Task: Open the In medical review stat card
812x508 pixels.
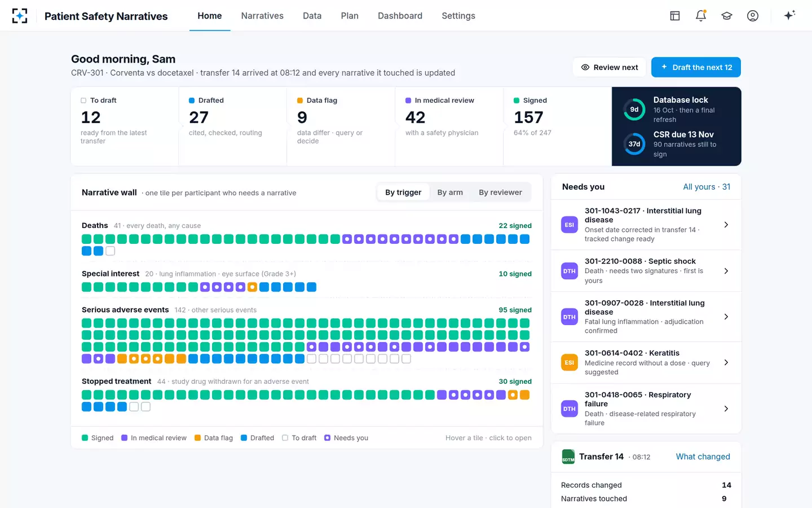Action: pyautogui.click(x=449, y=126)
